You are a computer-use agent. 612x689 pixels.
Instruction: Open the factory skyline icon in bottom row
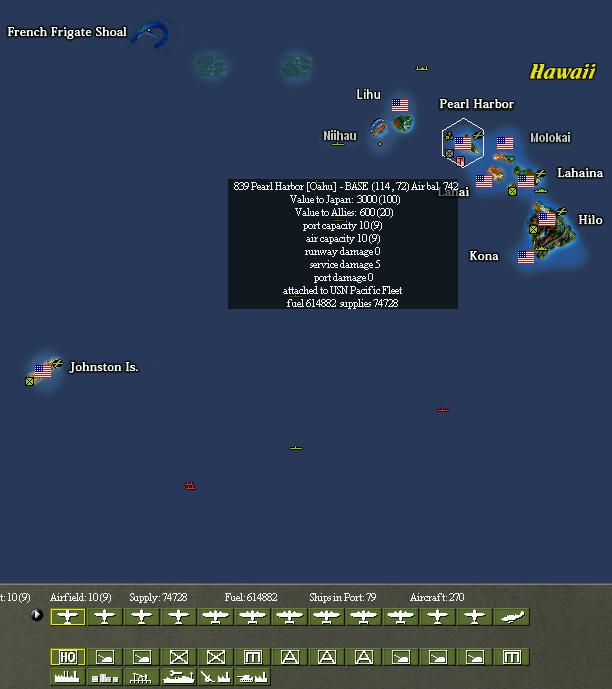68,677
